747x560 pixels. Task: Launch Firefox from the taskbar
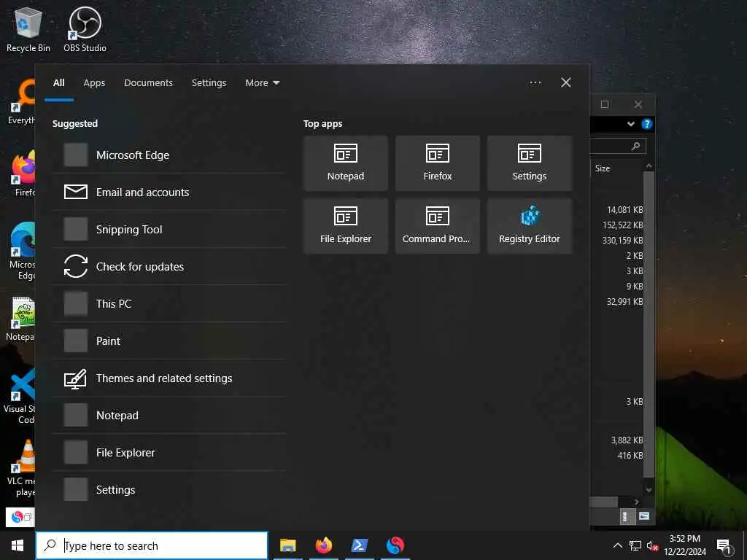pos(323,545)
